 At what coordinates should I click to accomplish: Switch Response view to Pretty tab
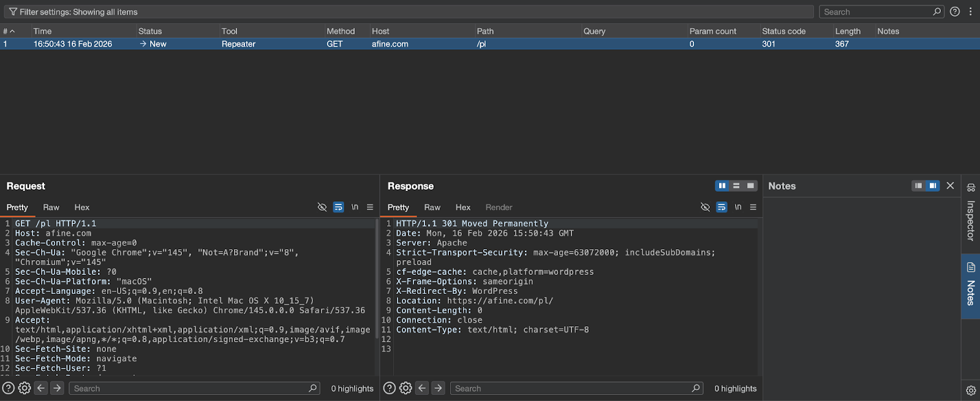click(398, 208)
